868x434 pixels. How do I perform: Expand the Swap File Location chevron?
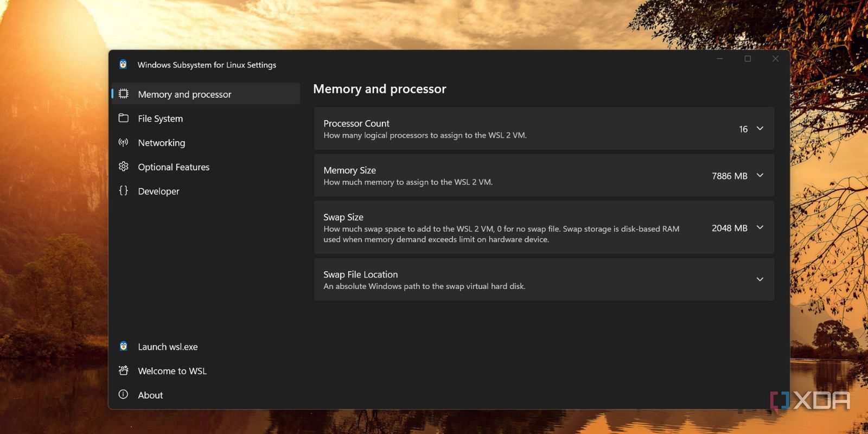pyautogui.click(x=760, y=279)
